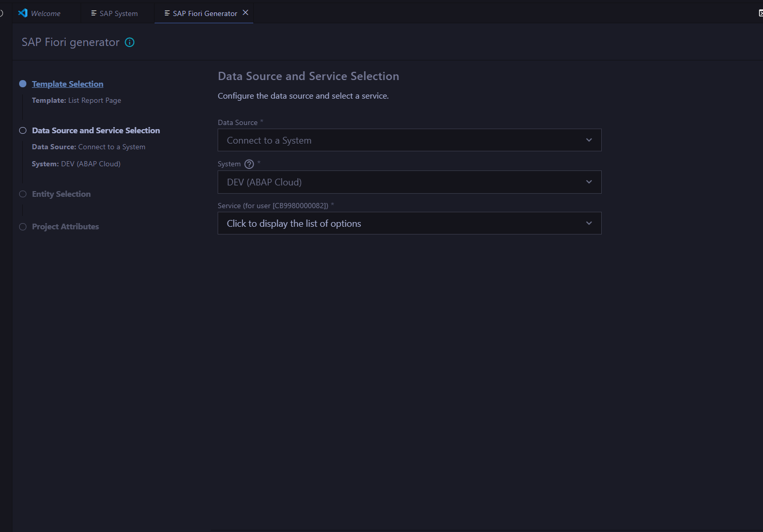Go back to Template Selection step link
This screenshot has height=532, width=763.
68,84
